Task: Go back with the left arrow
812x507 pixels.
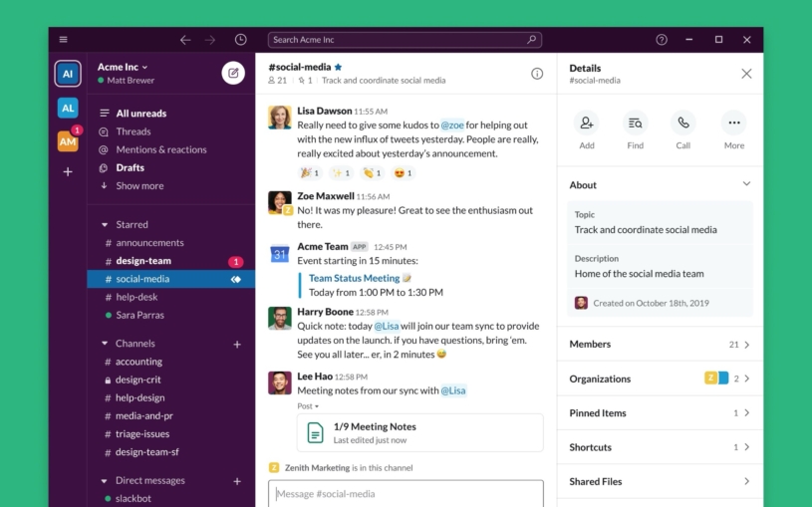Action: 185,40
